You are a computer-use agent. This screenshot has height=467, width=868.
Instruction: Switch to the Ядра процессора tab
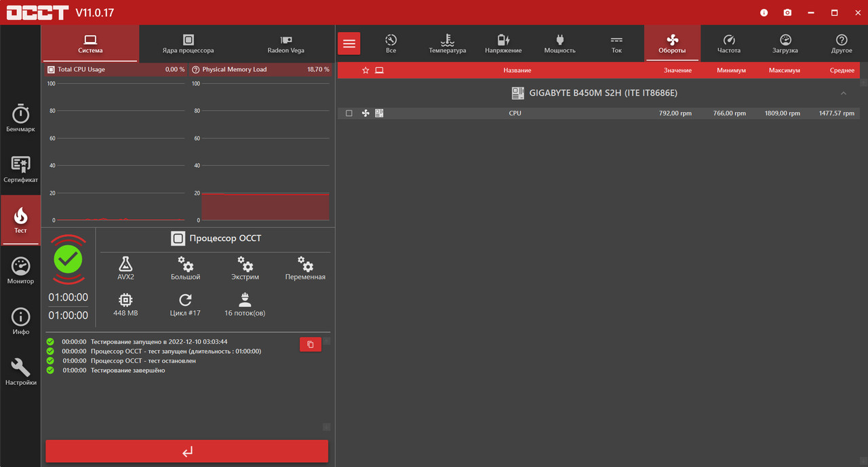[x=188, y=44]
